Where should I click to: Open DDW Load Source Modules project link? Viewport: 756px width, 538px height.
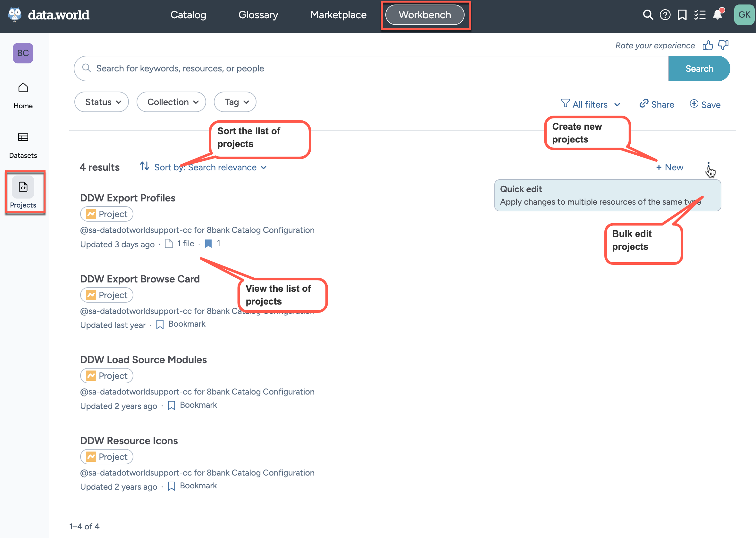click(144, 360)
